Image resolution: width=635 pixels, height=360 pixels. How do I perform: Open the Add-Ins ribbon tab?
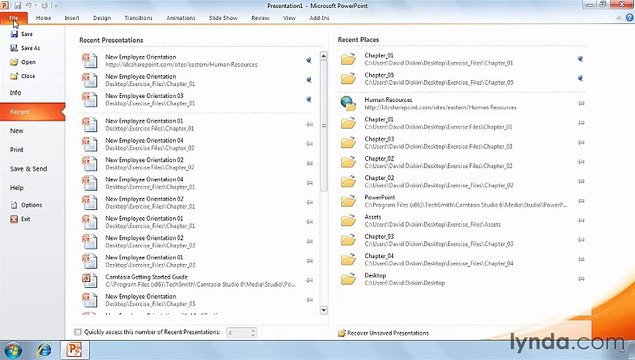[319, 18]
